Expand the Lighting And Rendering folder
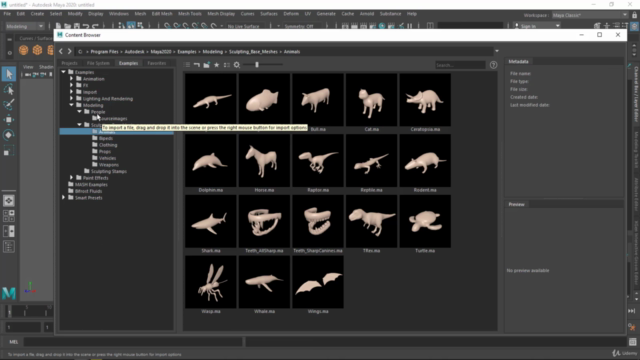The image size is (640, 360). [71, 98]
